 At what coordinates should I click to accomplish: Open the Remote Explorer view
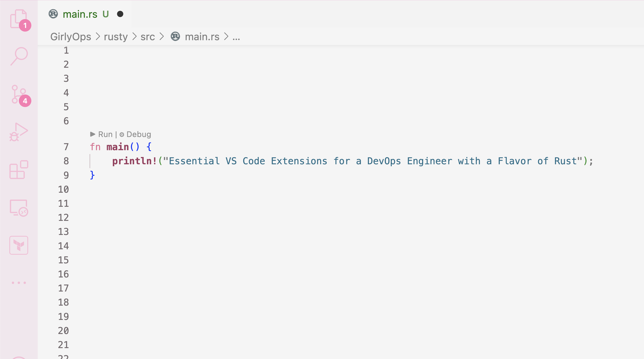tap(19, 208)
